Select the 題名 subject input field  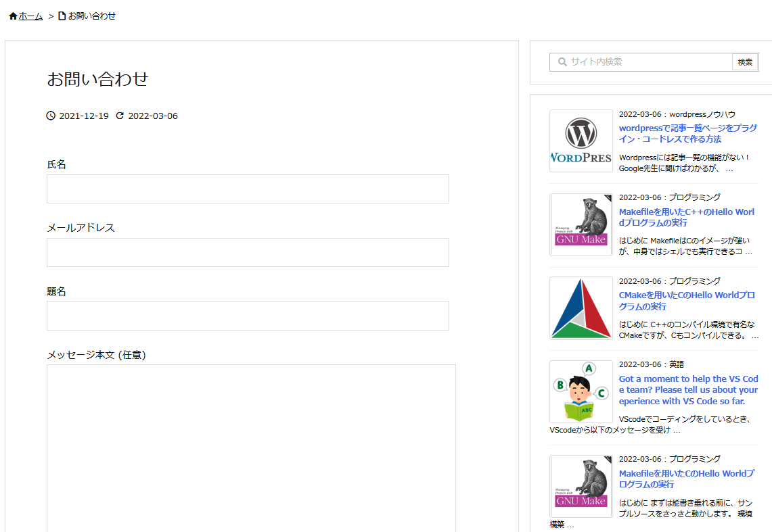pyautogui.click(x=248, y=316)
